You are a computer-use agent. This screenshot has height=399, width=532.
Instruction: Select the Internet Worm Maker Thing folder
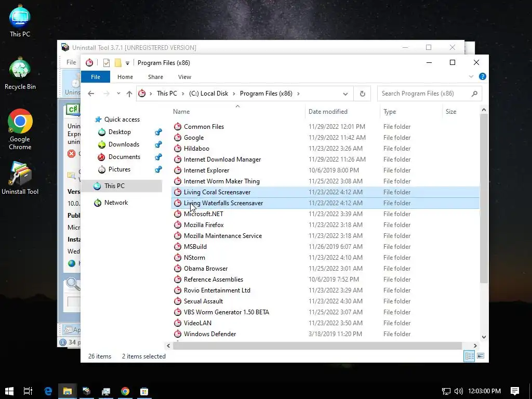coord(221,181)
